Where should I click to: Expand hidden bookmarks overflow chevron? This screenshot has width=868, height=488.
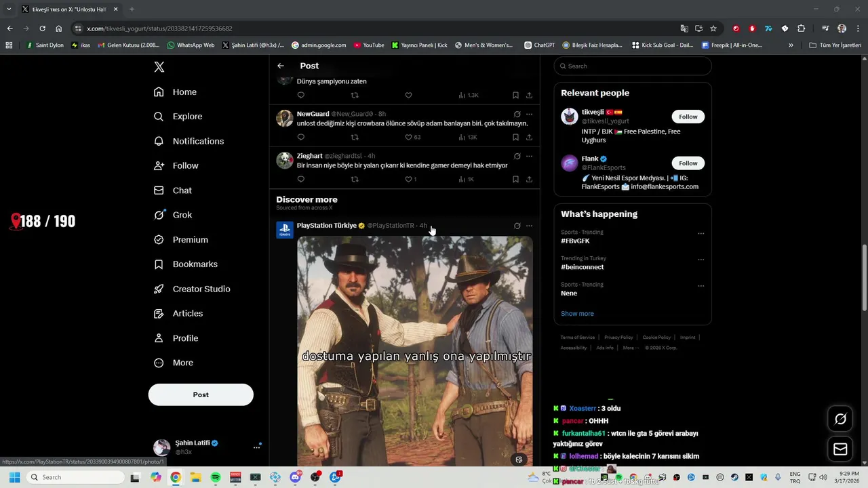(x=791, y=45)
